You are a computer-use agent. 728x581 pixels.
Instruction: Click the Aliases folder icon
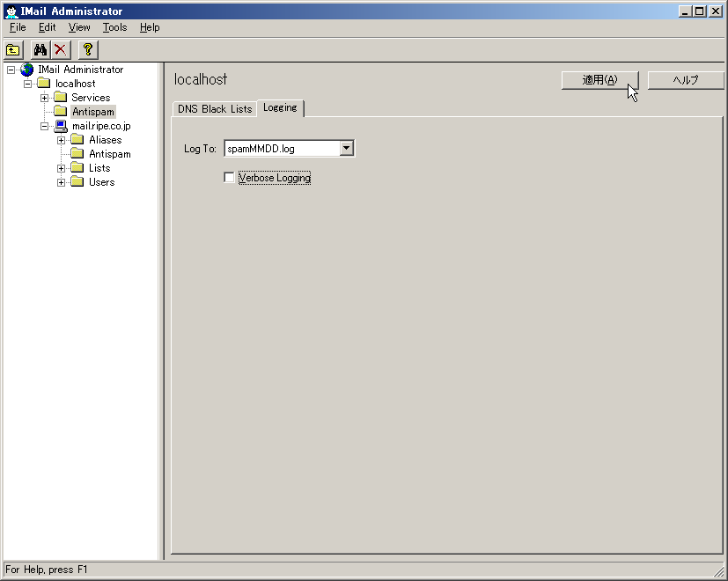coord(77,139)
